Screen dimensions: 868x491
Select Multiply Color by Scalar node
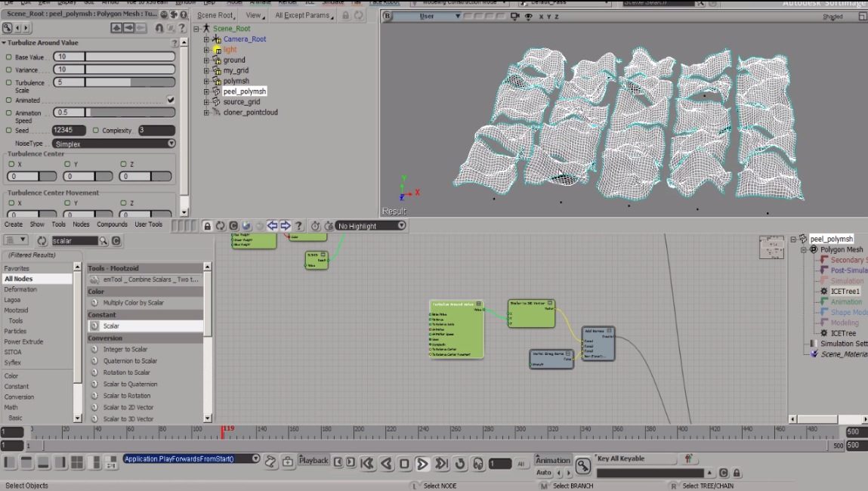pyautogui.click(x=133, y=303)
